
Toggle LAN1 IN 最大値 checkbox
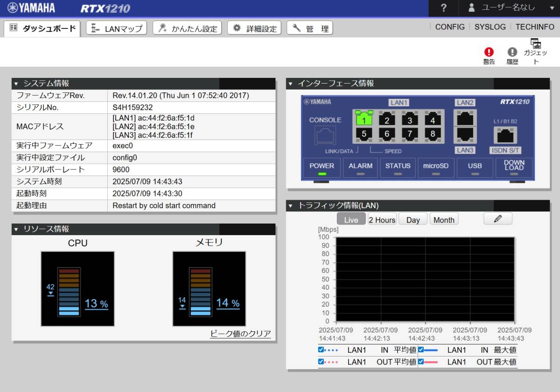pos(421,350)
